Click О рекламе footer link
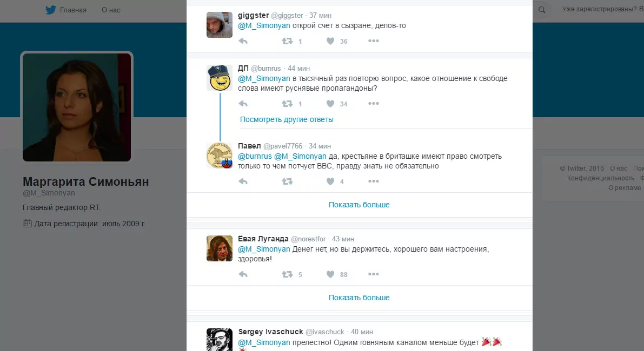Image resolution: width=644 pixels, height=351 pixels. (x=625, y=188)
